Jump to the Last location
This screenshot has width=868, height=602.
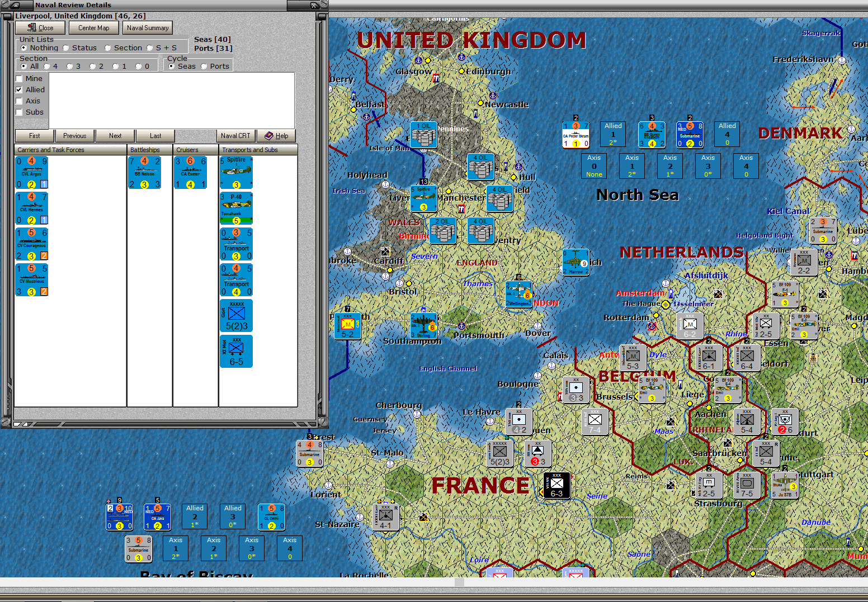[155, 136]
